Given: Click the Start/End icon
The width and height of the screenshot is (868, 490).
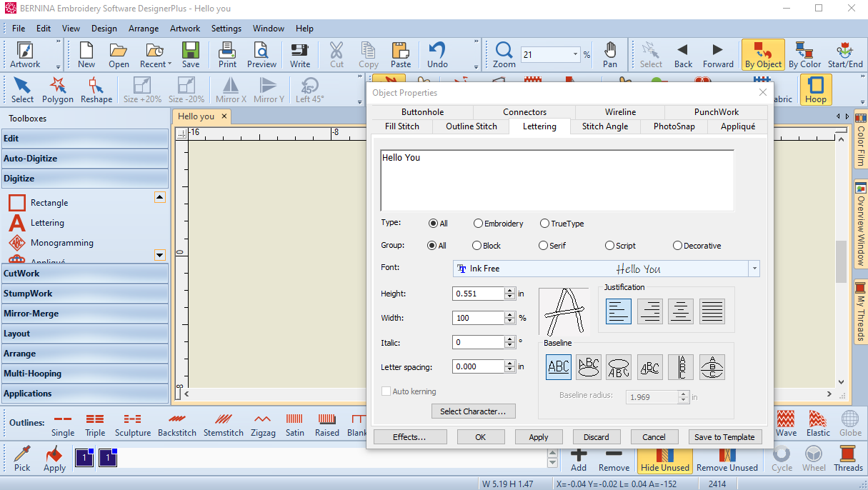Looking at the screenshot, I should click(x=845, y=55).
